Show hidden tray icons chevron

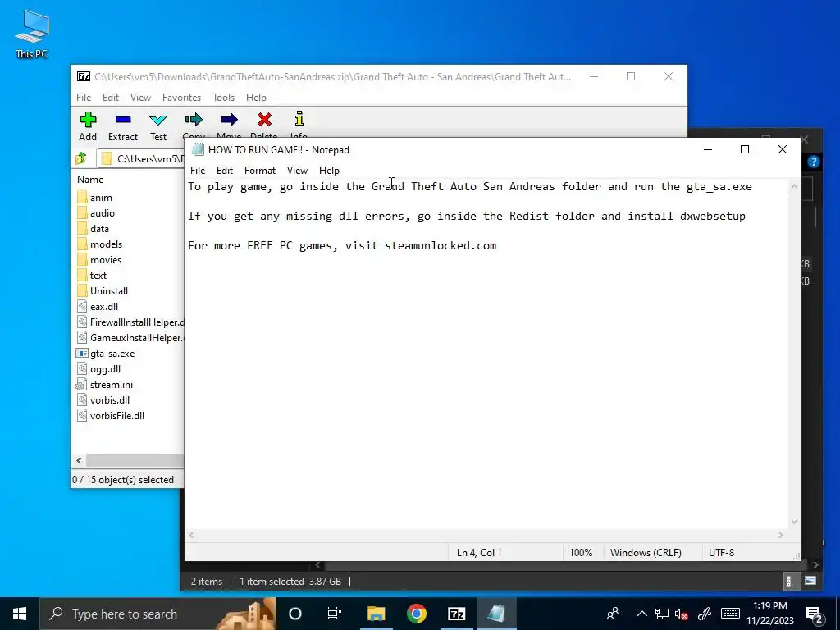click(x=641, y=614)
